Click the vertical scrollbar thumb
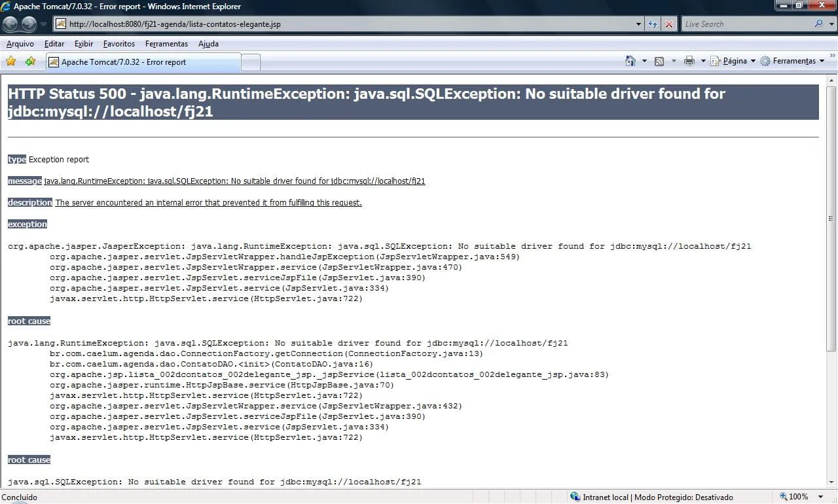This screenshot has width=838, height=504. click(831, 219)
